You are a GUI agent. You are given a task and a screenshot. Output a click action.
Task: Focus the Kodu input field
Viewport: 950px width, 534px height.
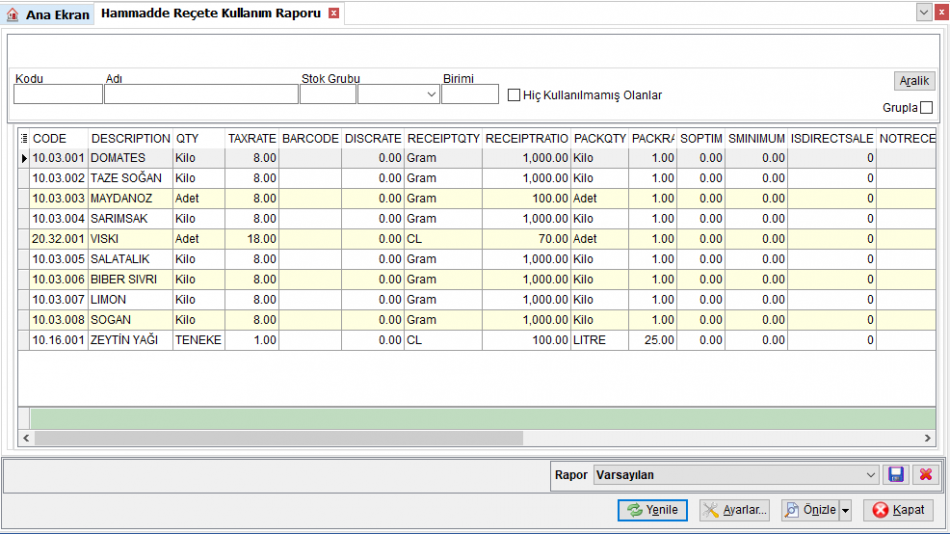[x=58, y=95]
